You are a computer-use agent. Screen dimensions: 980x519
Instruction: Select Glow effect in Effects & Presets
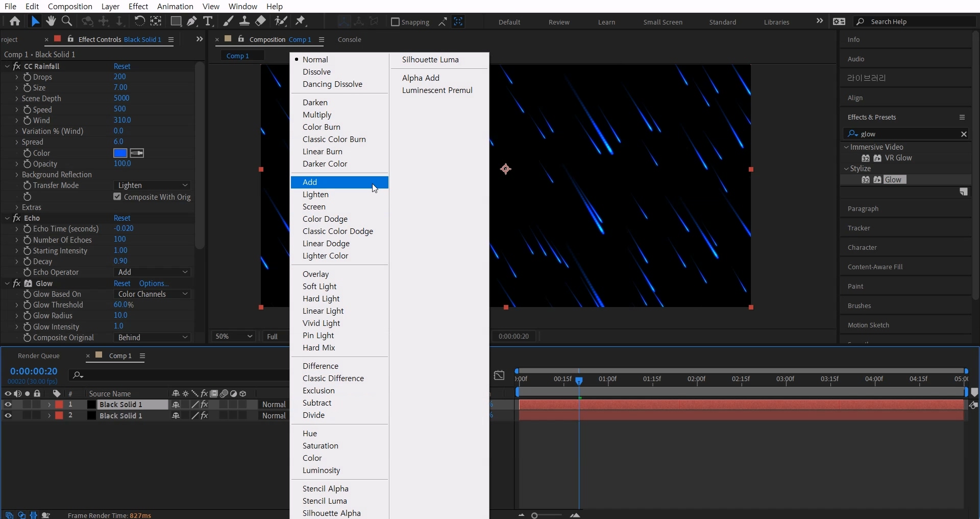pyautogui.click(x=895, y=180)
